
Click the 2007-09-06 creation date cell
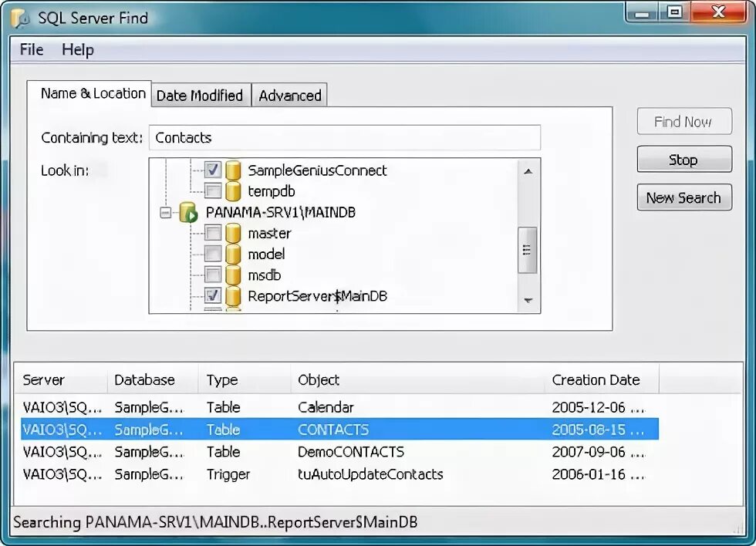(598, 452)
